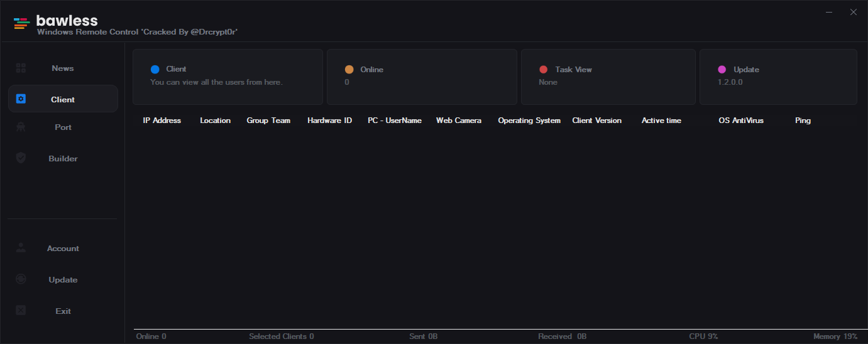The height and width of the screenshot is (344, 868).
Task: Click the bawless logo icon
Action: 22,23
